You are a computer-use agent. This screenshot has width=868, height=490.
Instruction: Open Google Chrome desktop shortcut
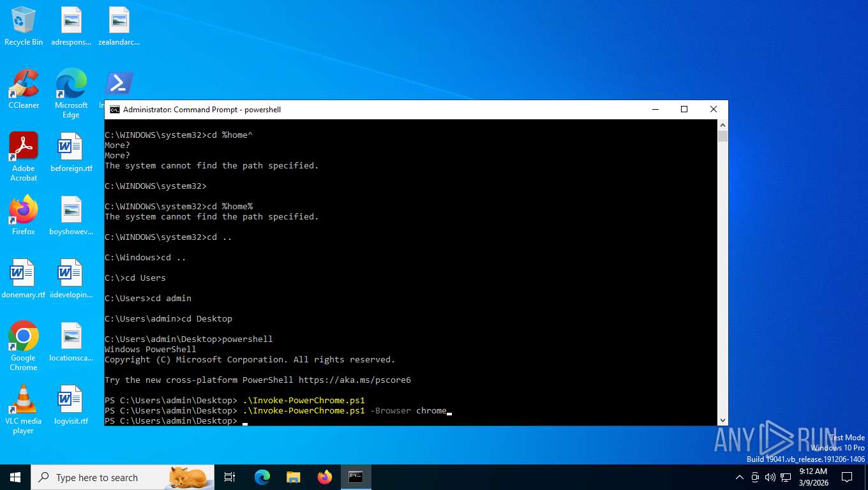pos(24,346)
